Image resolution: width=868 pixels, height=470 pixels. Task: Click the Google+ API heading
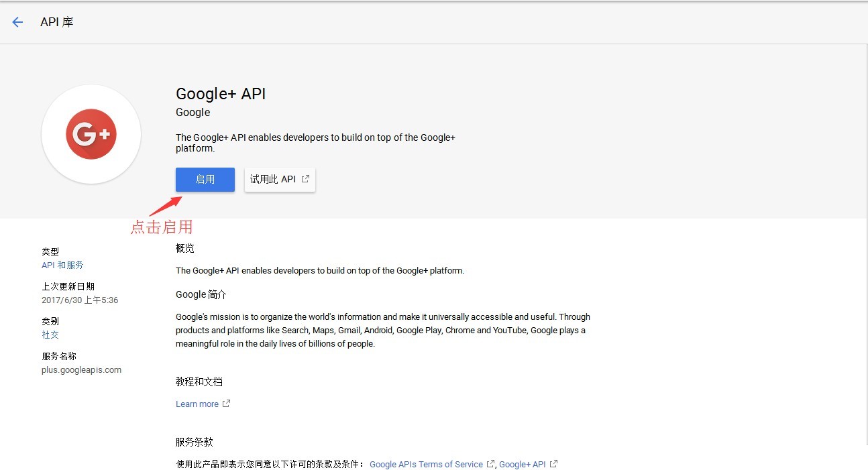click(221, 94)
